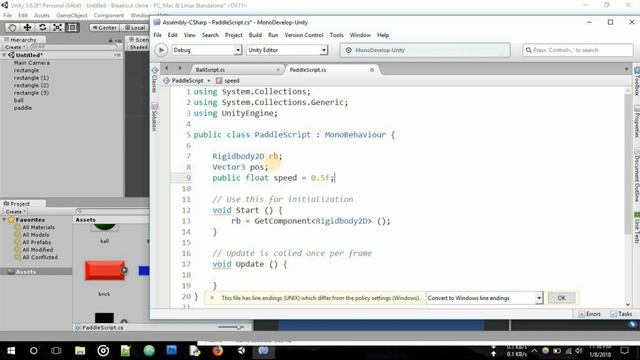Open the speed member breadcrumb dropdown

[x=228, y=81]
